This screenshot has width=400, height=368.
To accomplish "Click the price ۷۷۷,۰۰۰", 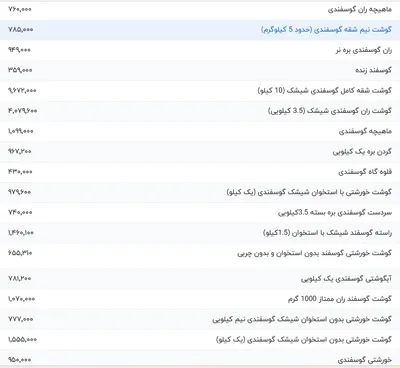I will (20, 319).
